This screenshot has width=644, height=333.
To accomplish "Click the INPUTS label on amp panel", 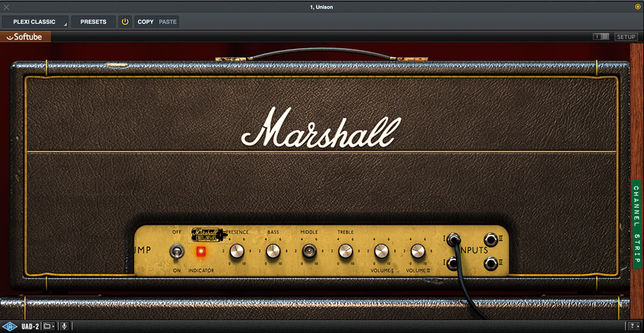I will (x=474, y=251).
